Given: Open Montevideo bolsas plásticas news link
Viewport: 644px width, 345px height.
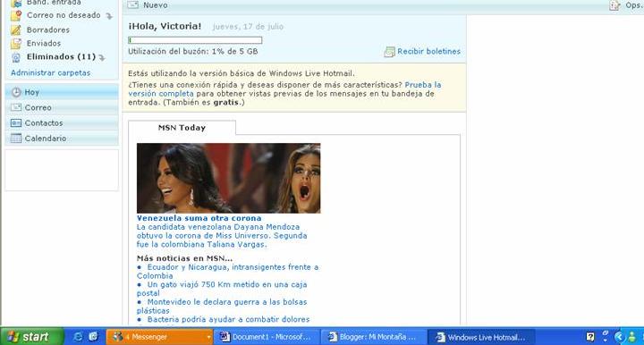Looking at the screenshot, I should tap(222, 306).
